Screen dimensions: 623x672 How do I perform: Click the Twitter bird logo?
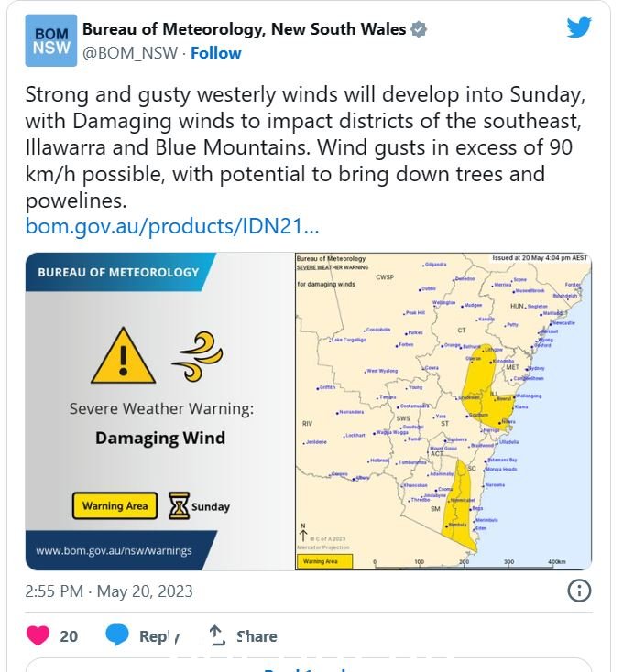[579, 27]
